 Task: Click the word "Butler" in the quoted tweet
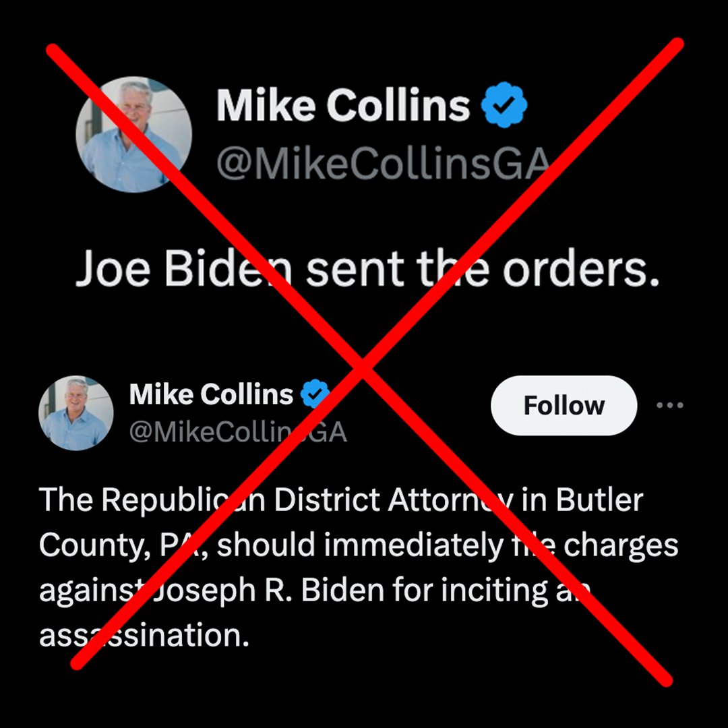click(x=599, y=499)
